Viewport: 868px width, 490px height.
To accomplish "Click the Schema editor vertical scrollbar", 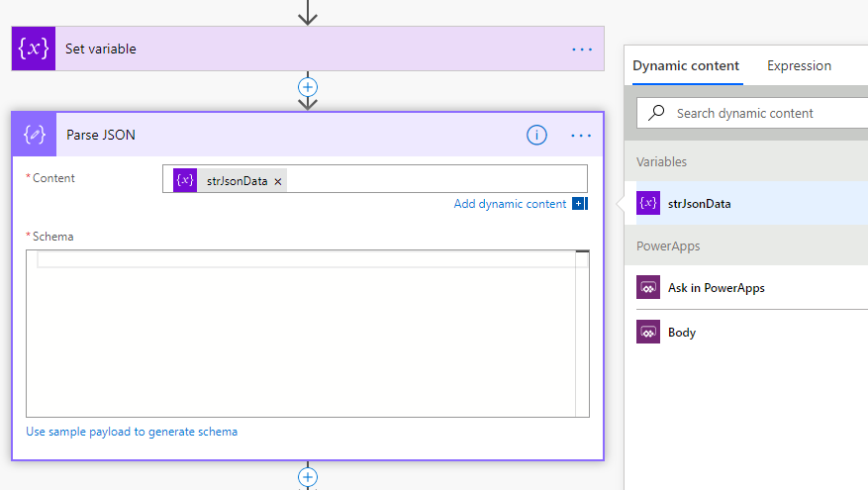I will point(582,334).
